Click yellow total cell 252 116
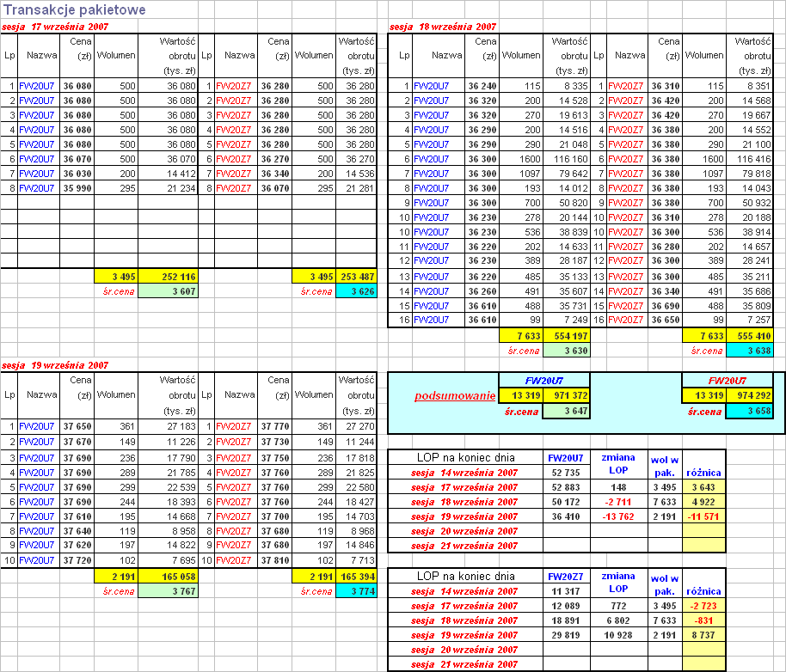Screen dimensions: 786x672 click(168, 277)
